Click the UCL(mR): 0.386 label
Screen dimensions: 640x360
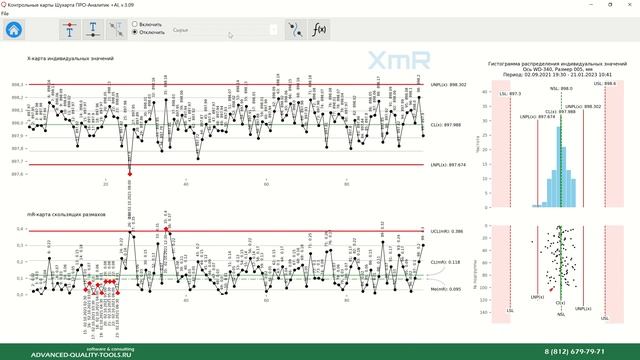(447, 231)
